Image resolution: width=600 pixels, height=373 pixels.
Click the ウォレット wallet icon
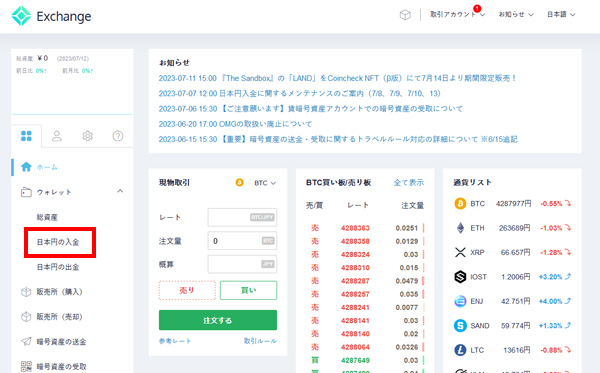click(26, 192)
